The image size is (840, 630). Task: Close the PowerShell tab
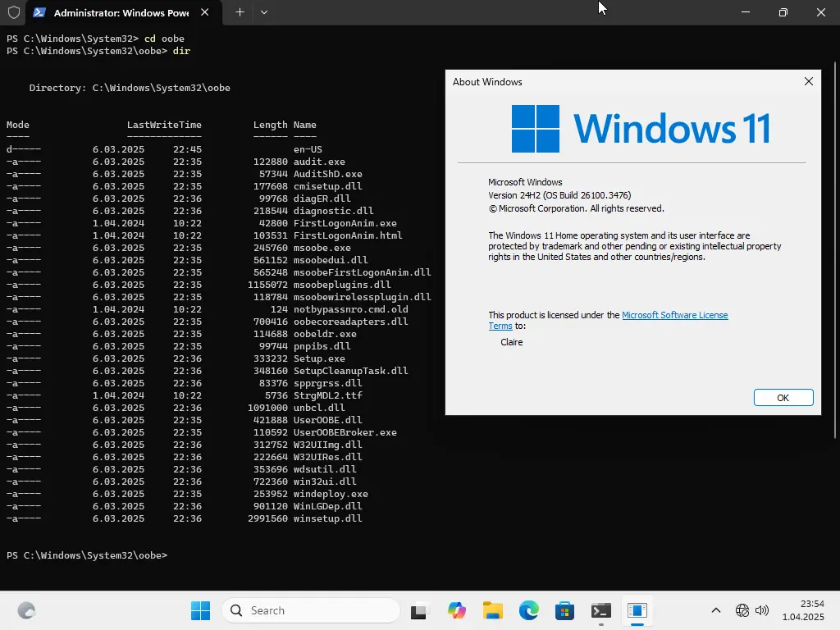click(x=204, y=12)
